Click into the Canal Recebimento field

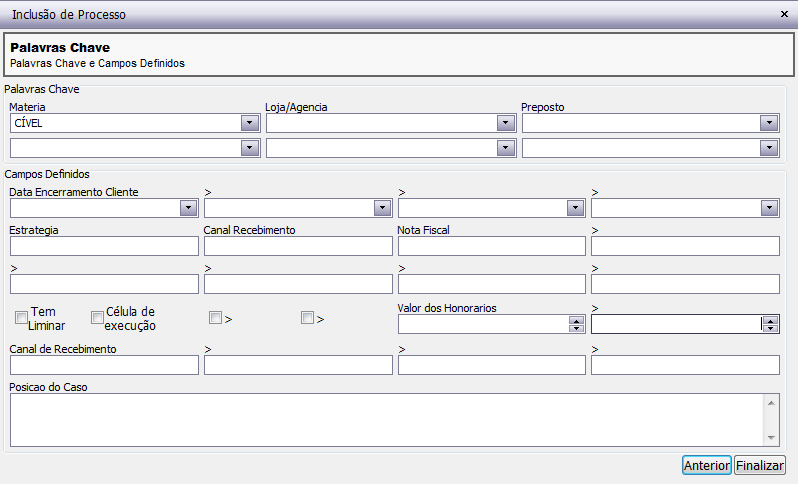pos(298,246)
